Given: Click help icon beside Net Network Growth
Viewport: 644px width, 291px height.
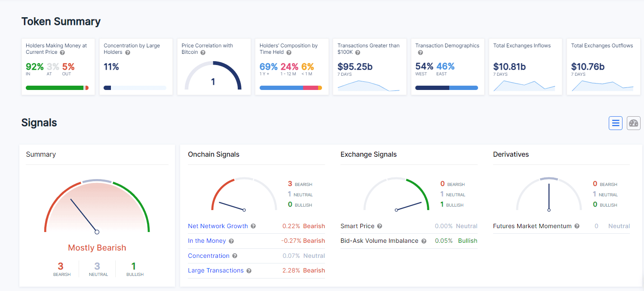Looking at the screenshot, I should [x=253, y=226].
